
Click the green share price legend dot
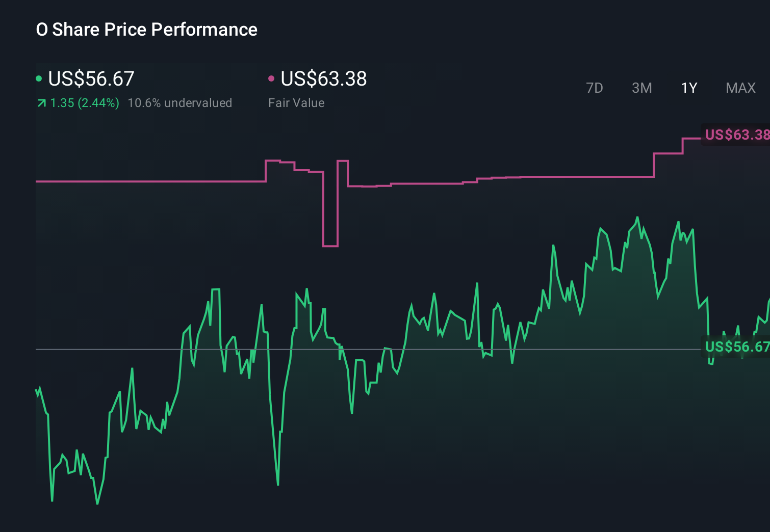pos(39,78)
